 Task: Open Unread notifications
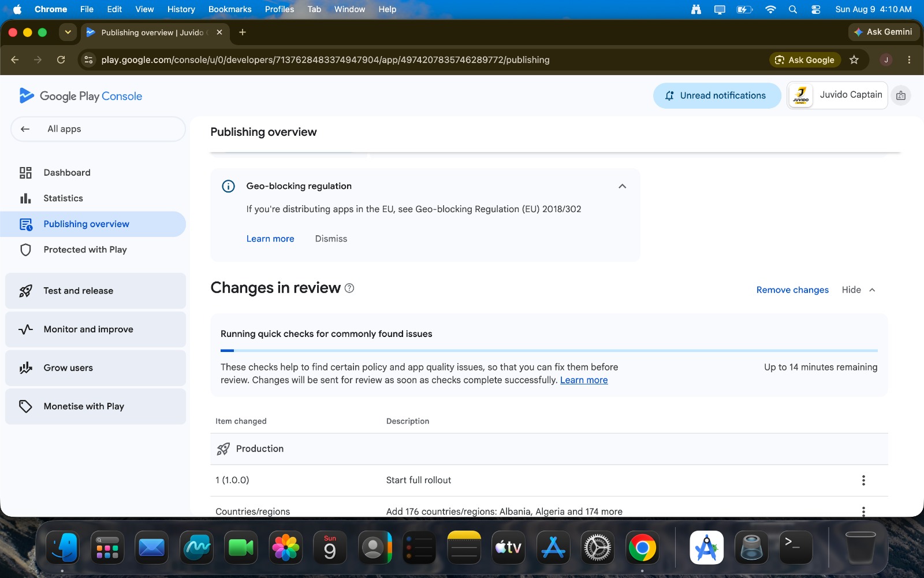[x=717, y=95]
